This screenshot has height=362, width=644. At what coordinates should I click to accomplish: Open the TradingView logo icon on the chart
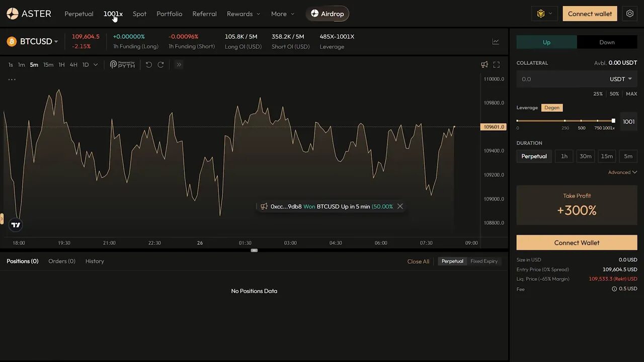point(15,225)
